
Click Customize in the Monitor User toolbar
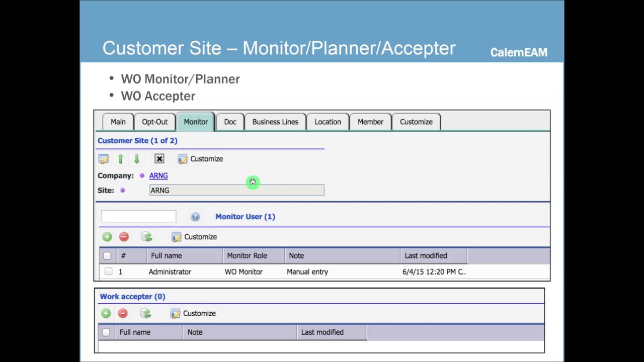194,237
